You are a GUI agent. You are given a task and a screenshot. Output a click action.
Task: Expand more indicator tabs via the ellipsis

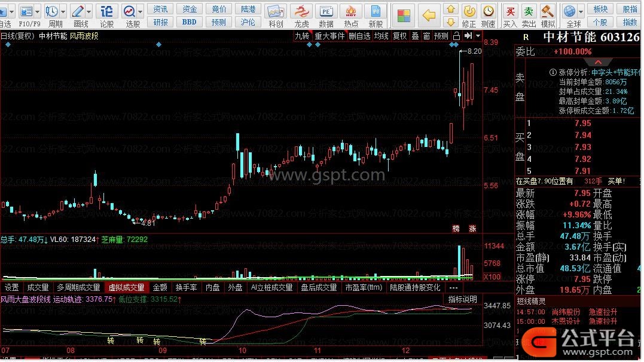coord(453,288)
